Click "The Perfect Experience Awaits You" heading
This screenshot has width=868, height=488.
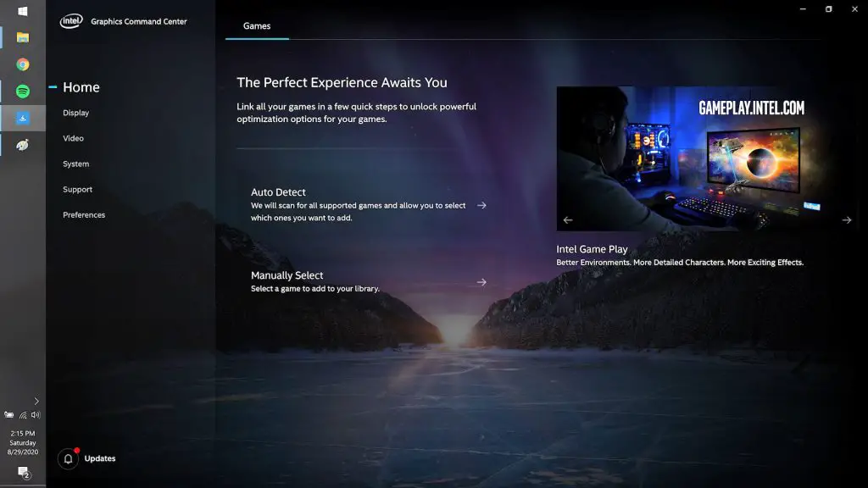click(342, 82)
